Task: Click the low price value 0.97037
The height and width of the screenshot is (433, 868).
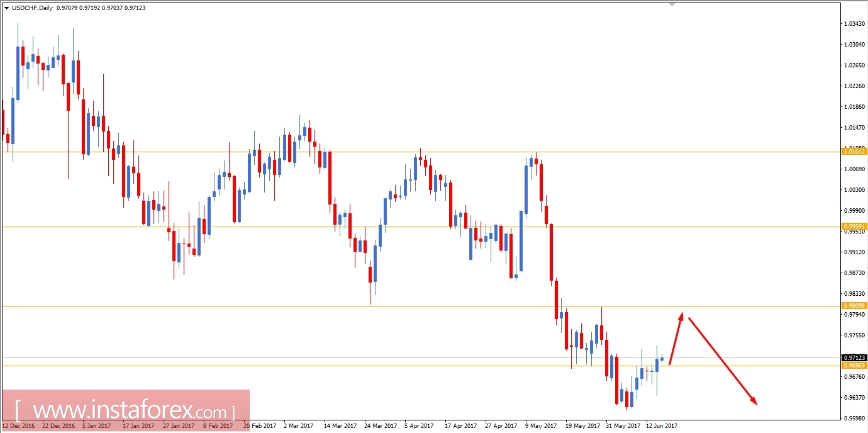Action: click(x=113, y=8)
